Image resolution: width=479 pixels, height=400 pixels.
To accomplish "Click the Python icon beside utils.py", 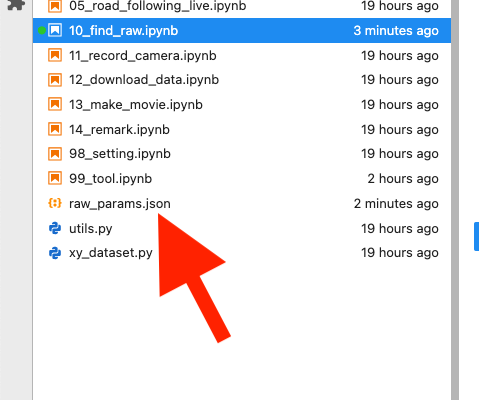I will pos(55,228).
